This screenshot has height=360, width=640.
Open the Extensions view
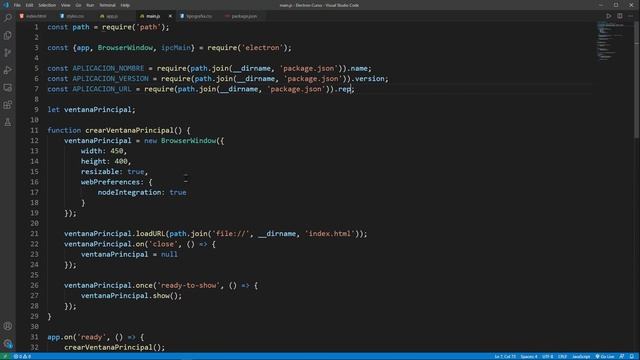8,105
